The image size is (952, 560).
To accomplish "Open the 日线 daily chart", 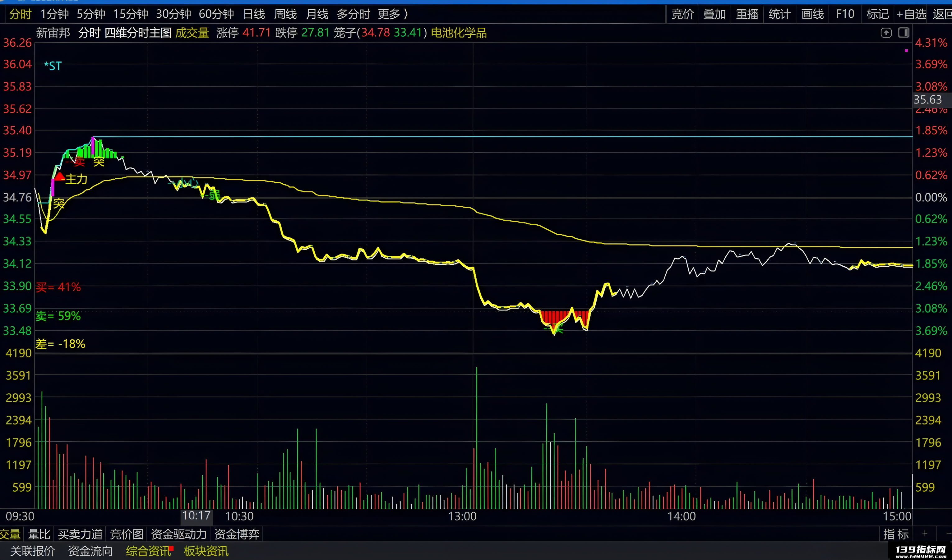I will (254, 14).
